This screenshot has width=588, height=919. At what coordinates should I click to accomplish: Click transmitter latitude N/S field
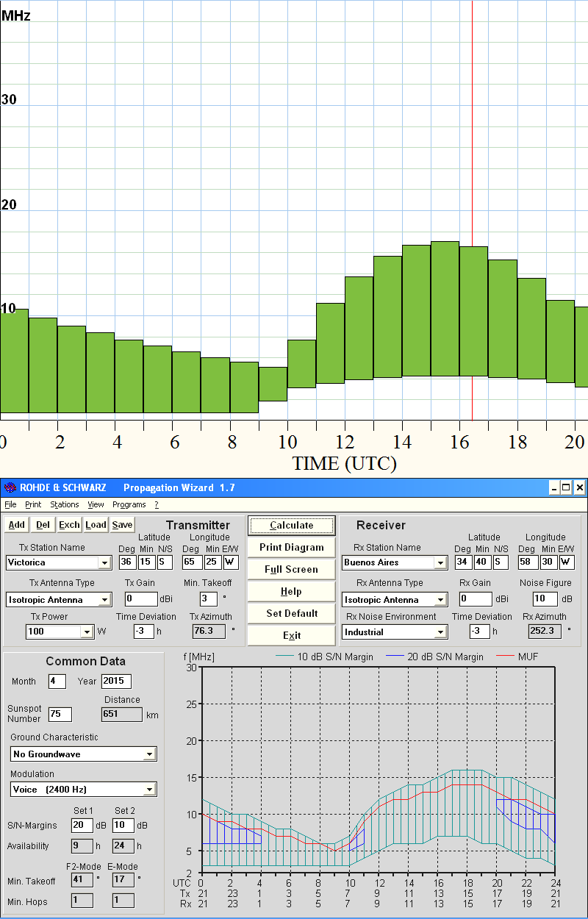[x=165, y=562]
